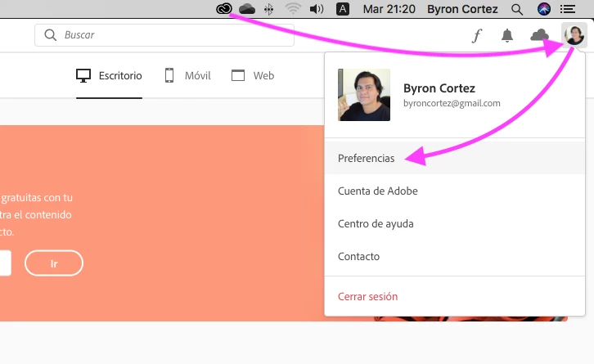Click the profile avatar in the toolbar

pyautogui.click(x=574, y=35)
